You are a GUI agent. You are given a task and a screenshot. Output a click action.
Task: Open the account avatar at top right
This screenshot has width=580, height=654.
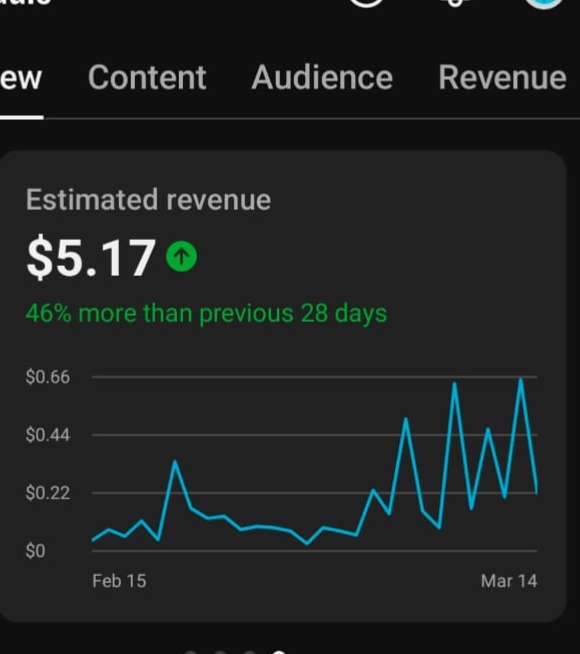(x=544, y=3)
